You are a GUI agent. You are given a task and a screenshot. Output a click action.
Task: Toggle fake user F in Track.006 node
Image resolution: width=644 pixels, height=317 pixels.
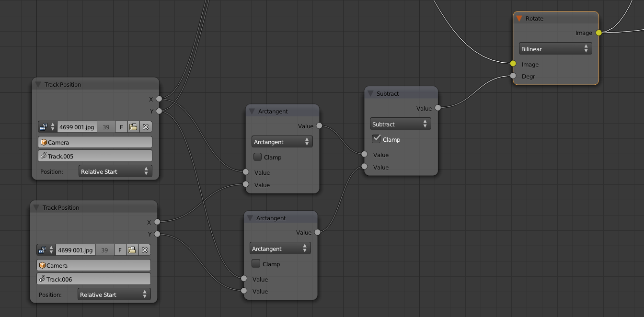[120, 250]
